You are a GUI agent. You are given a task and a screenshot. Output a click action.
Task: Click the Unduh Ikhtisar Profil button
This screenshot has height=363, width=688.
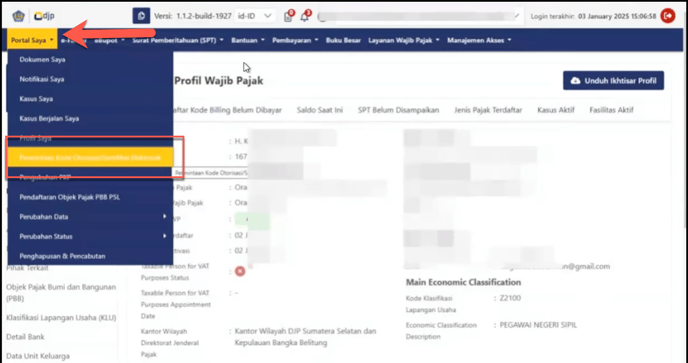(613, 81)
